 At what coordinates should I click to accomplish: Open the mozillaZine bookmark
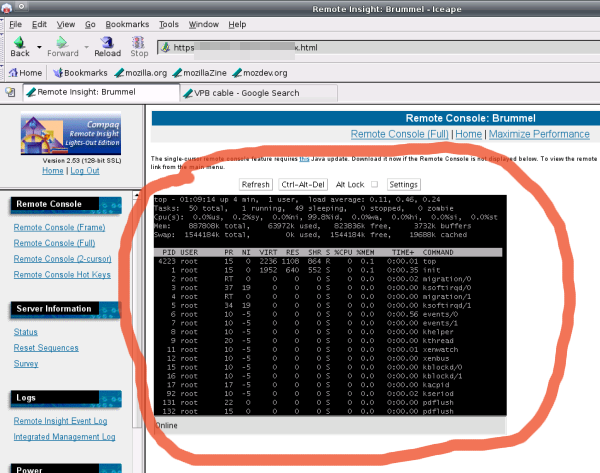click(x=199, y=73)
